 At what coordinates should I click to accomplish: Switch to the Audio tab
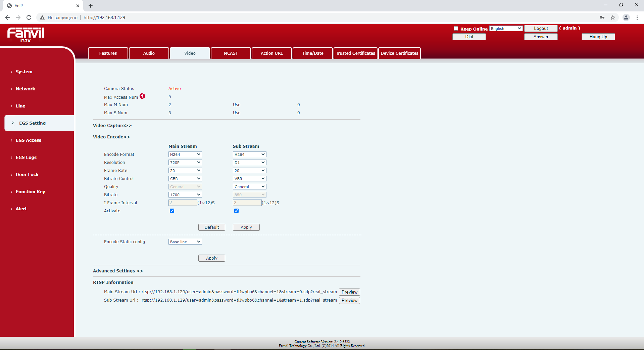(x=149, y=53)
